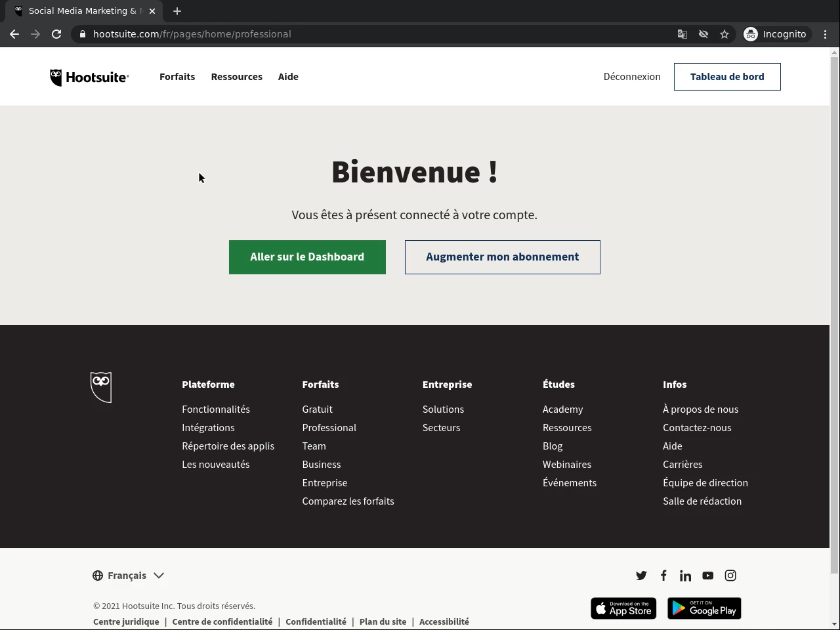
Task: Reload the current page
Action: [x=56, y=34]
